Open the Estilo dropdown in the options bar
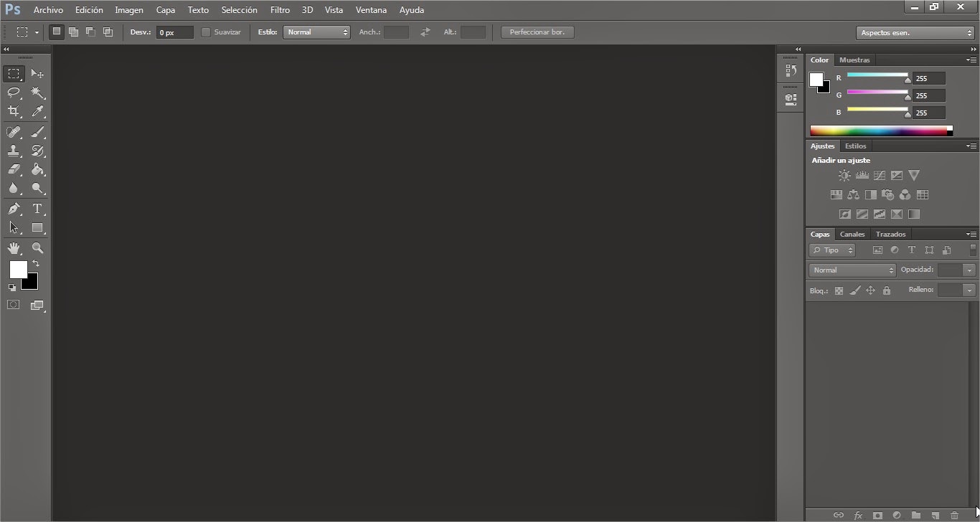Screen dimensions: 980x522 coord(316,32)
